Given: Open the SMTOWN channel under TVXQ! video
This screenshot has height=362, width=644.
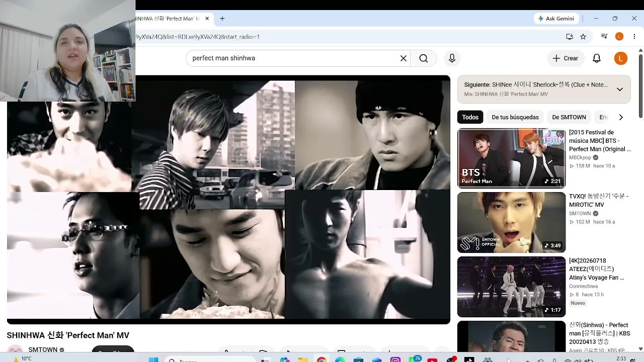Looking at the screenshot, I should [x=580, y=214].
